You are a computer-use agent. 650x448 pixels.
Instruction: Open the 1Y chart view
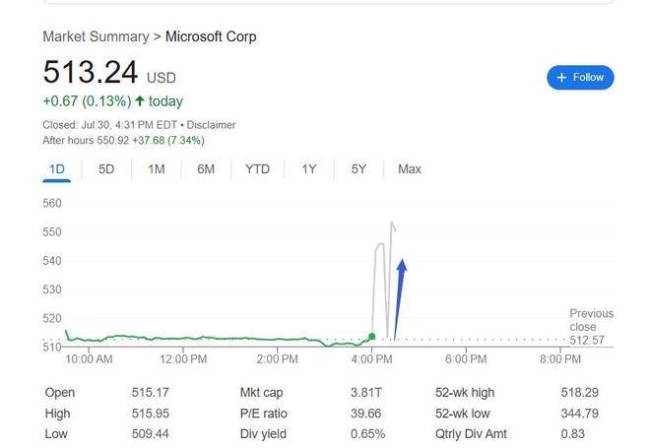click(309, 169)
